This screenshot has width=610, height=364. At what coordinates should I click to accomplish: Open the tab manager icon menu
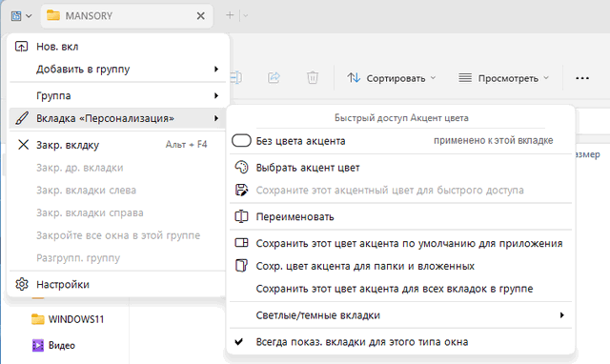[16, 16]
